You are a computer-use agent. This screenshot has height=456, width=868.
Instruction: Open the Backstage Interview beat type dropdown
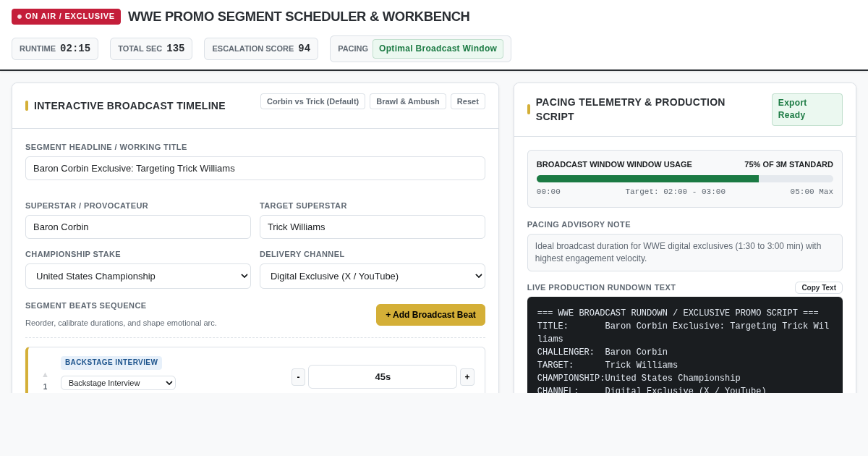tap(118, 383)
